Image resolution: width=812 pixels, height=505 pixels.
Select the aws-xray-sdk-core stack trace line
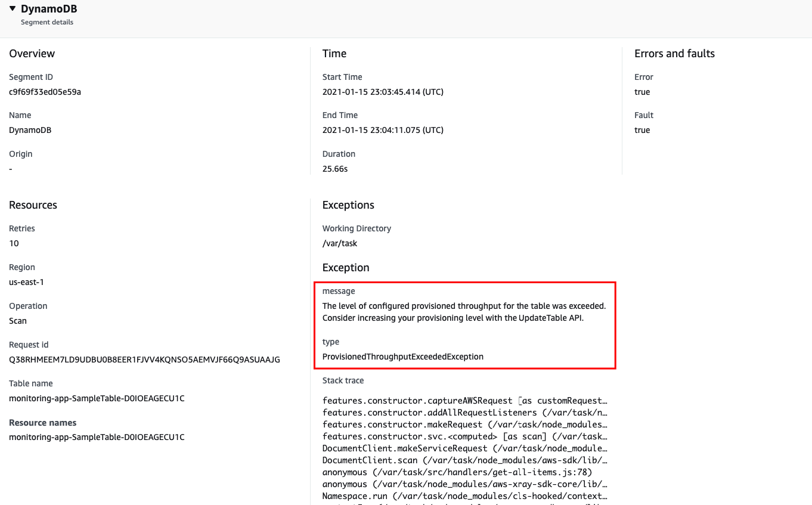(x=465, y=484)
